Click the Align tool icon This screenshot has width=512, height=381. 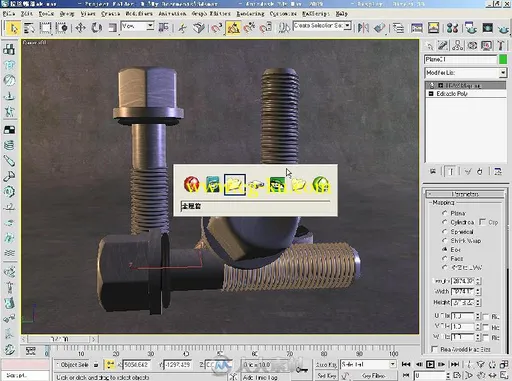pos(380,28)
